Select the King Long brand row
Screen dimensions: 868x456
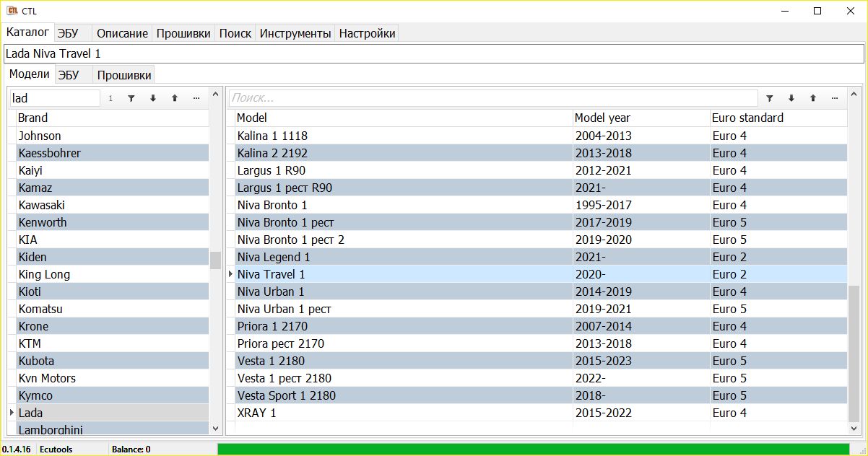113,274
